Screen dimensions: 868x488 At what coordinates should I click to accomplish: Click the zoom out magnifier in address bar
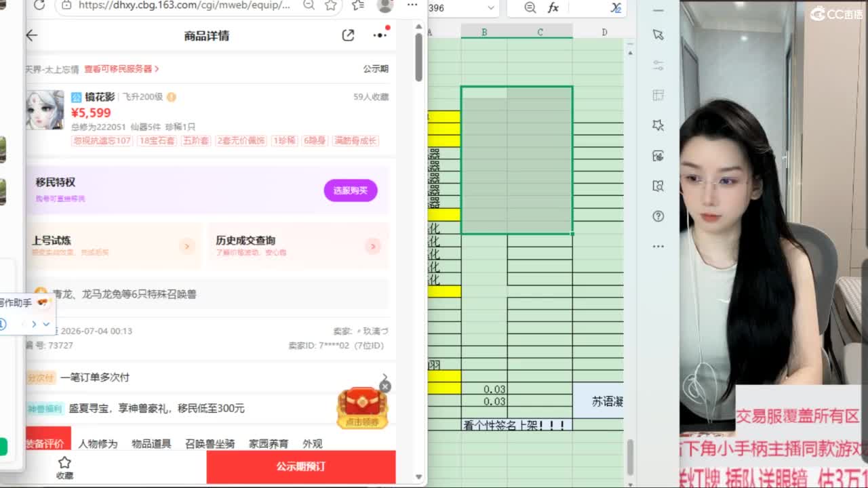click(x=309, y=5)
